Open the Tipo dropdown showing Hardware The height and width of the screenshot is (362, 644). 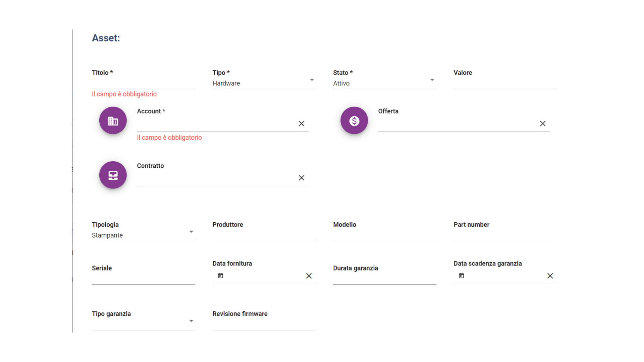(x=264, y=83)
